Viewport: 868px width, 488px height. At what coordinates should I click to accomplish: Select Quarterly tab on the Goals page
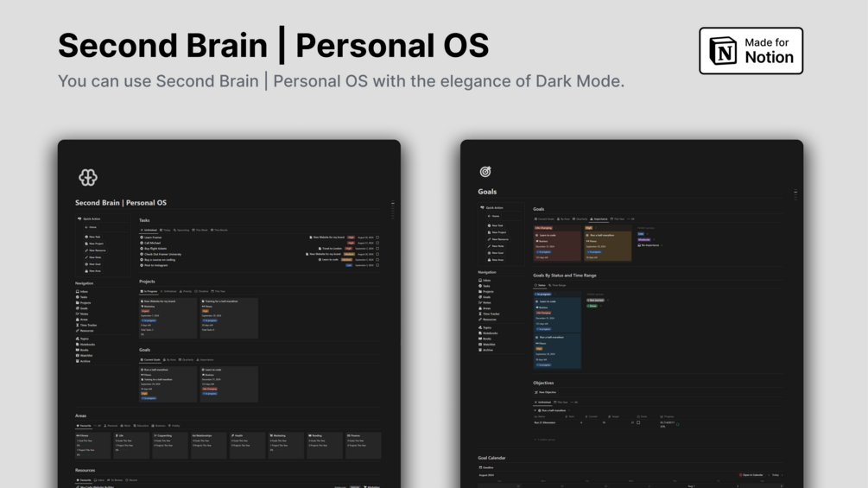click(580, 219)
